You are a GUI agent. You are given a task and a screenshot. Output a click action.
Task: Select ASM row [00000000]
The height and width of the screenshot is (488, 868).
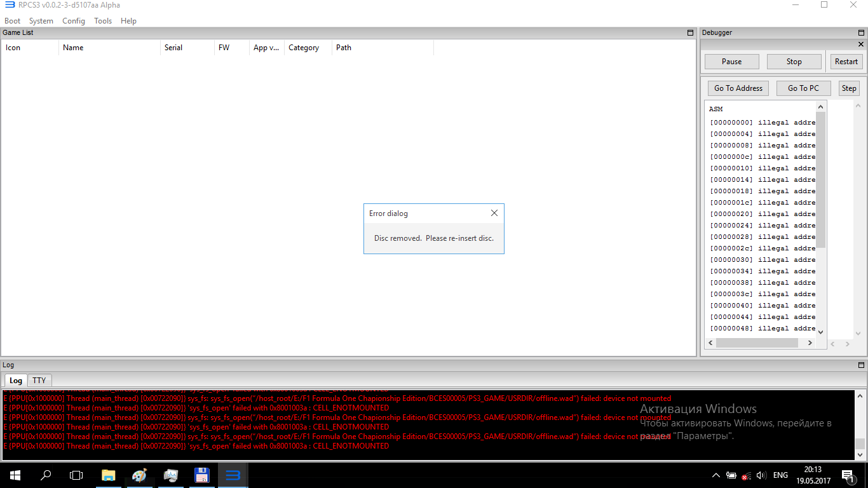click(762, 123)
